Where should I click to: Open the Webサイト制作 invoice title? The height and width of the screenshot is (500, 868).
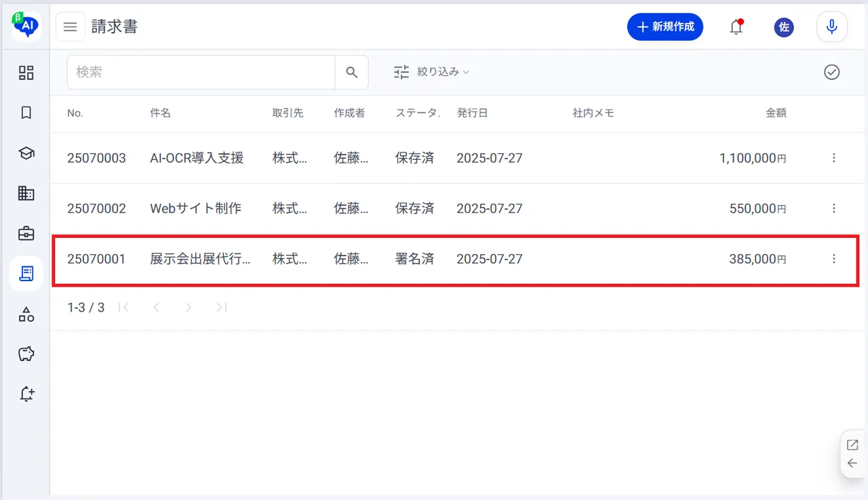tap(195, 208)
